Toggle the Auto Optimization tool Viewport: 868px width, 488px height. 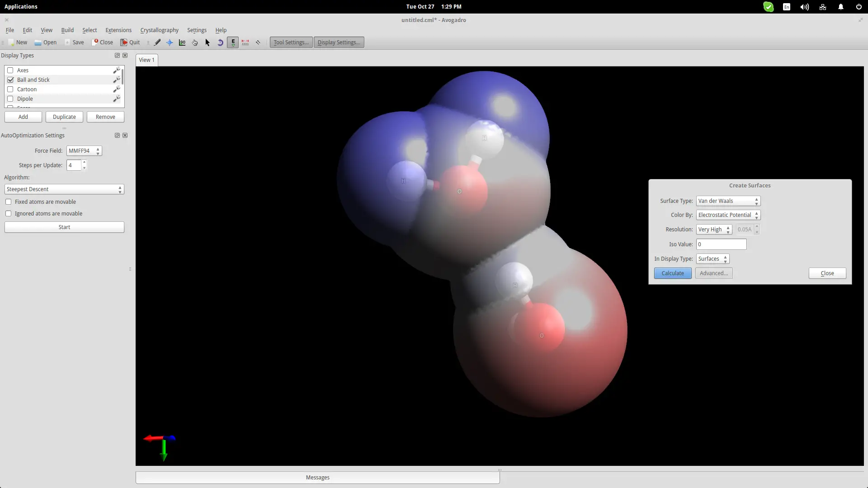click(x=233, y=42)
